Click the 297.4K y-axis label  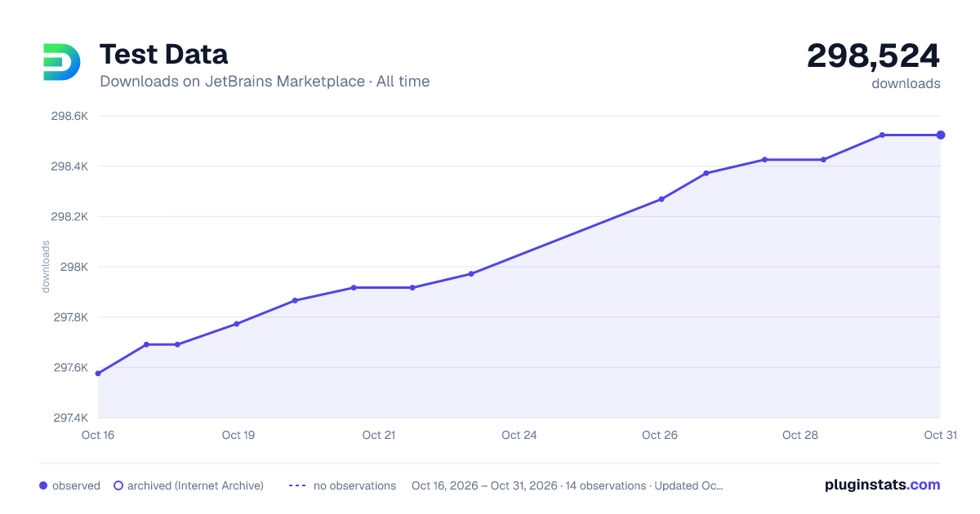pos(69,418)
